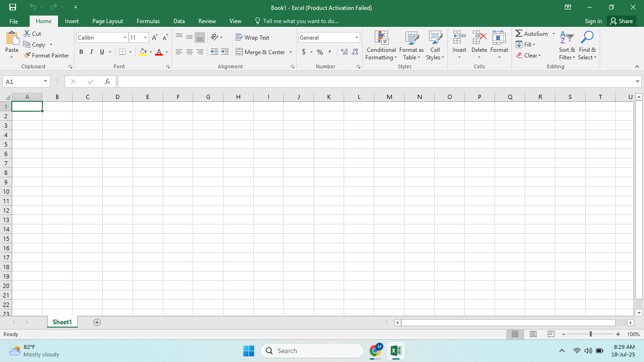Apply yellow fill color to cell
Image resolution: width=644 pixels, height=362 pixels.
pos(143,52)
